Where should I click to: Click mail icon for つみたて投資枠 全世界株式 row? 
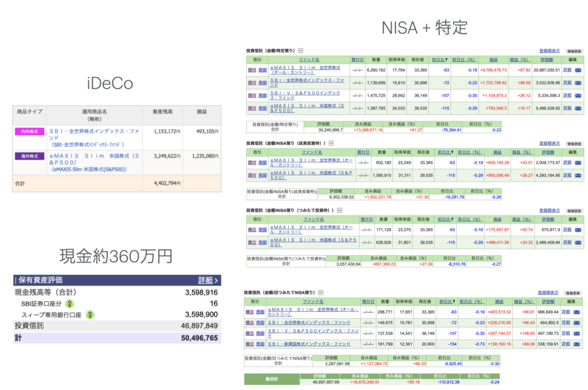point(578,229)
